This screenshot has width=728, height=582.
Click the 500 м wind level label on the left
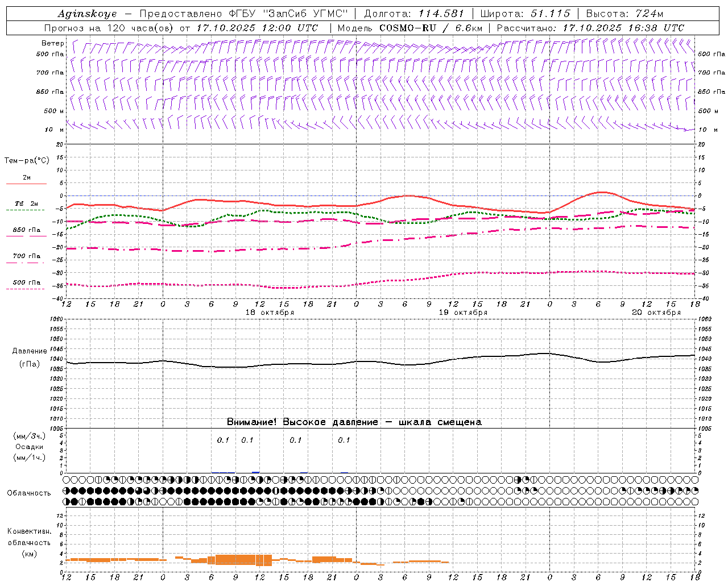[54, 111]
